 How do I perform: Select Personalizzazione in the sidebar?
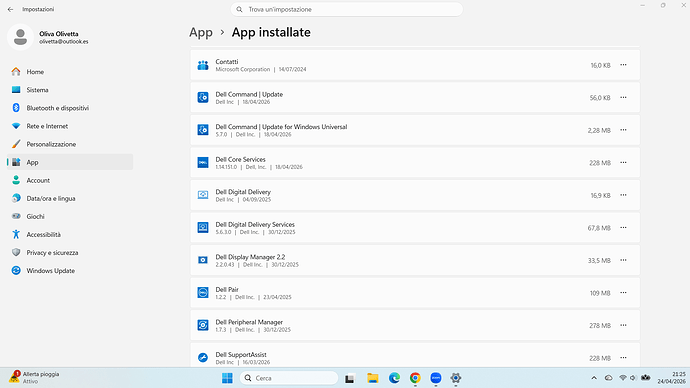70,144
